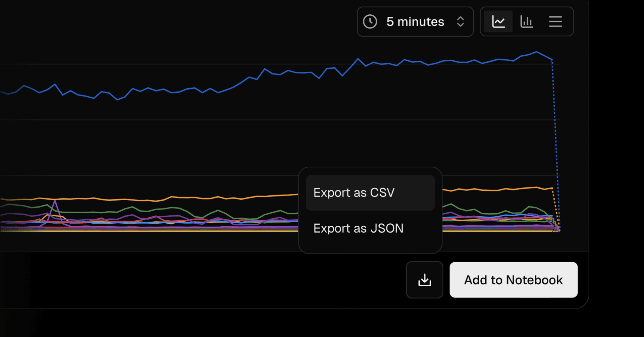Open the 5 minutes interval dropdown
This screenshot has height=337, width=644.
coord(415,22)
